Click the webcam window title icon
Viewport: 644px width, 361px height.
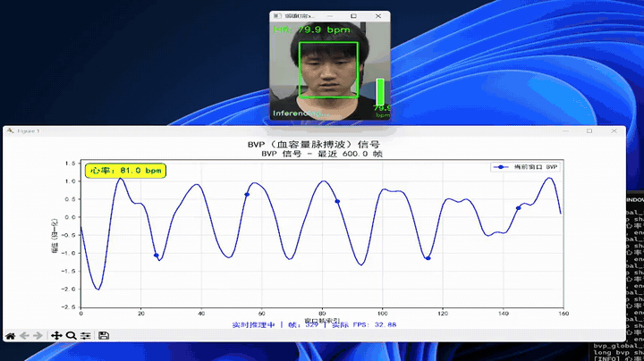click(277, 16)
